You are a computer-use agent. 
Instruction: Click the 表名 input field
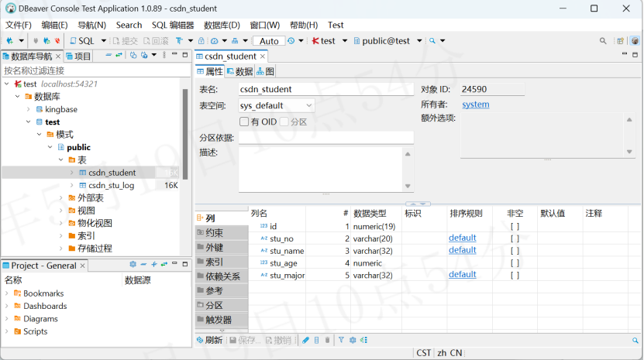click(326, 89)
